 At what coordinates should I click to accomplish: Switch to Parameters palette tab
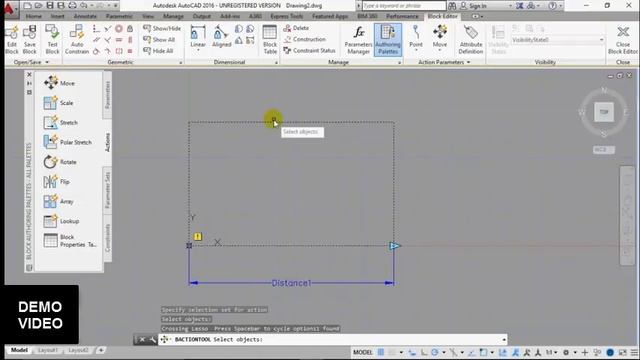point(107,95)
